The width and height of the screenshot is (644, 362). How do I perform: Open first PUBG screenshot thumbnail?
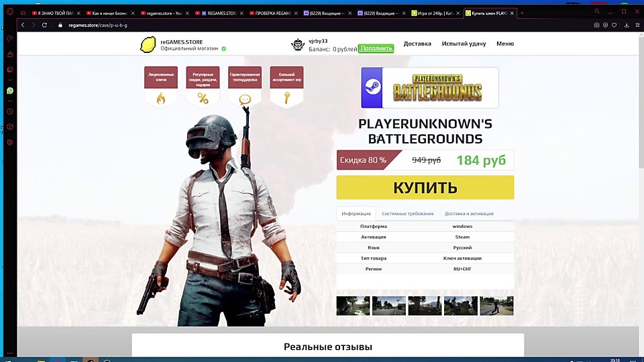[x=354, y=306]
